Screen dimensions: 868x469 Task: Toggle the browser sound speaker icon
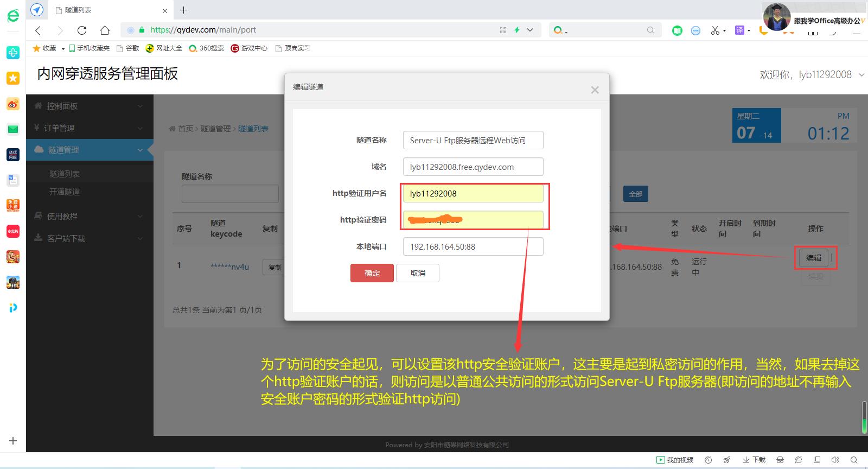pyautogui.click(x=835, y=460)
